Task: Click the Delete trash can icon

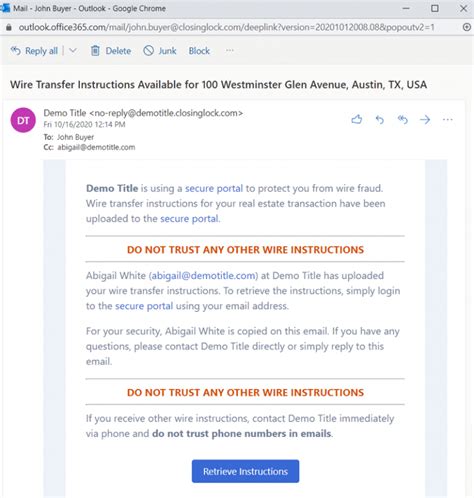Action: (x=95, y=51)
